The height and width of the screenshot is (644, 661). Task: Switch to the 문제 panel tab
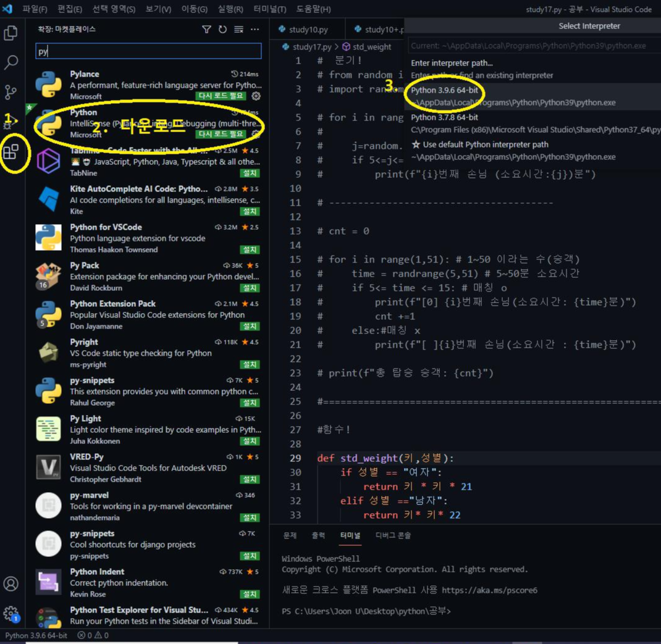pyautogui.click(x=290, y=535)
